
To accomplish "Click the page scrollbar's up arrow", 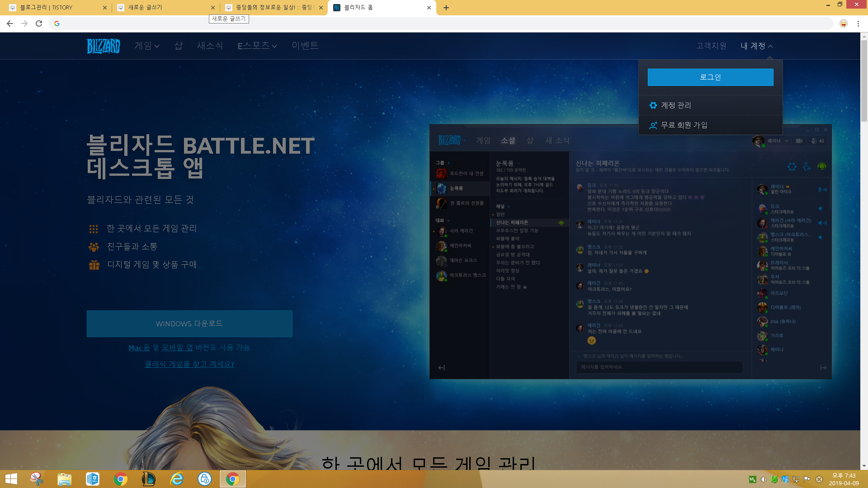I will click(x=864, y=36).
